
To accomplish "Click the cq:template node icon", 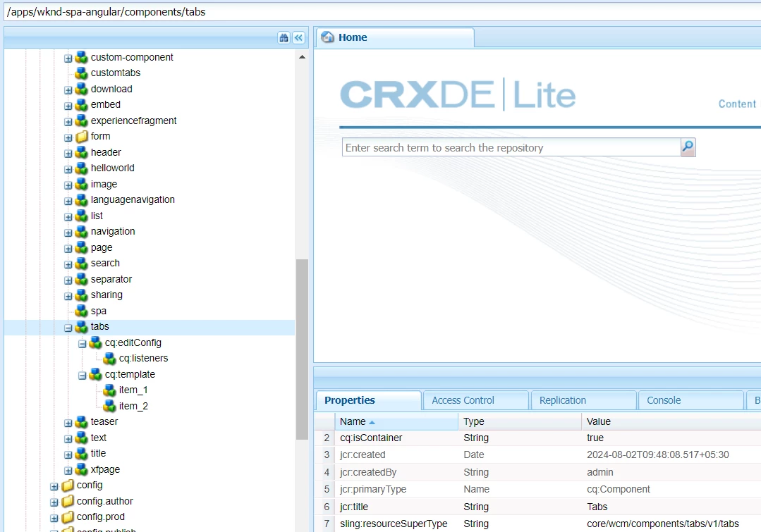I will (x=96, y=374).
